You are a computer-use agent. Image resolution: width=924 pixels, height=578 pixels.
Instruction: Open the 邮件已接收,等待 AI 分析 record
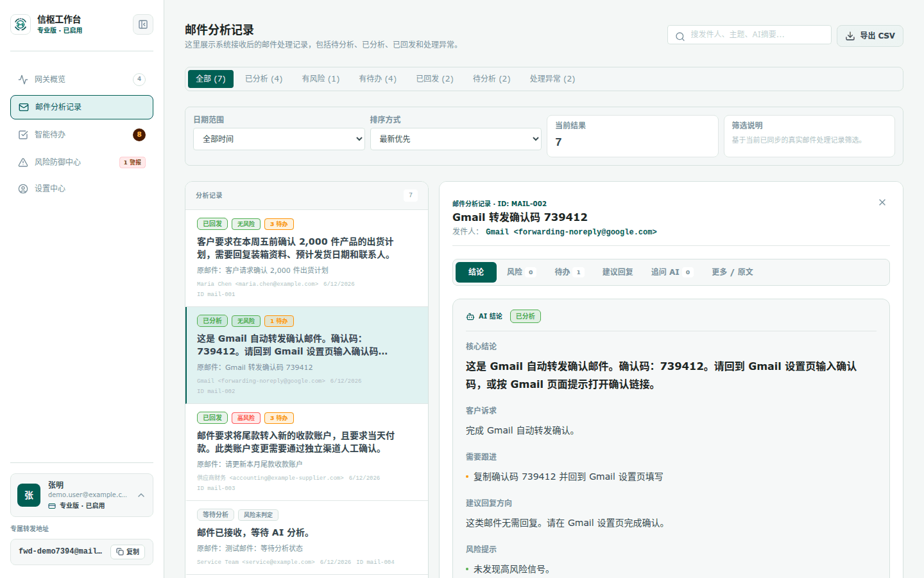click(x=307, y=538)
